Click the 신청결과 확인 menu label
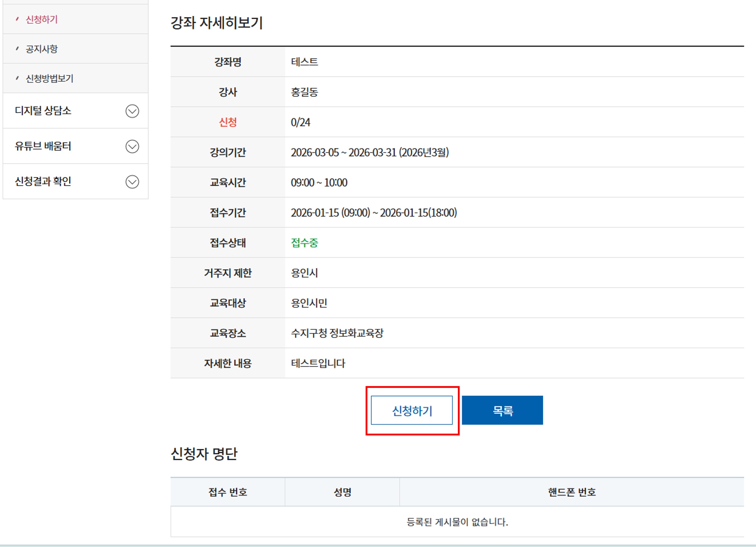756x547 pixels. pyautogui.click(x=43, y=181)
